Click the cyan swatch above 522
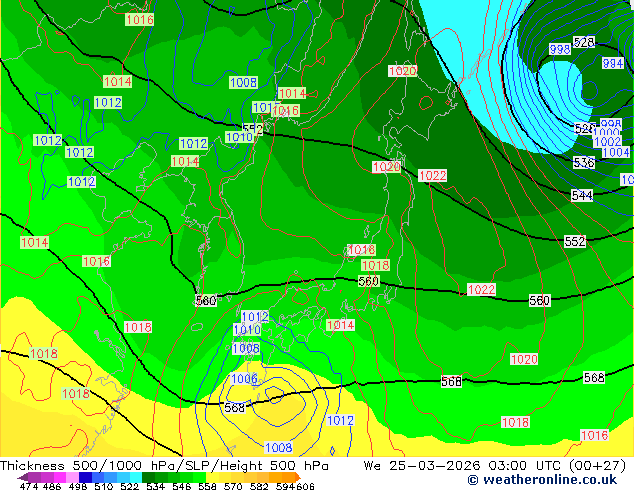The height and width of the screenshot is (490, 634). [x=136, y=477]
